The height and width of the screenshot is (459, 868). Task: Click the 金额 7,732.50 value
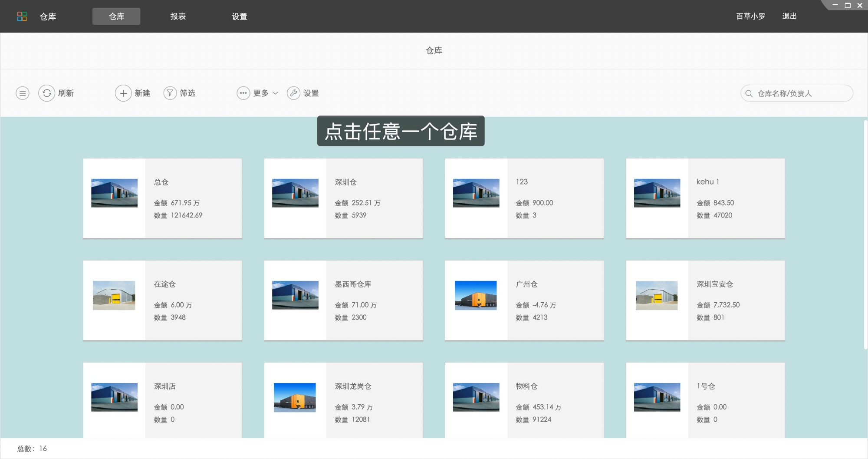[718, 305]
